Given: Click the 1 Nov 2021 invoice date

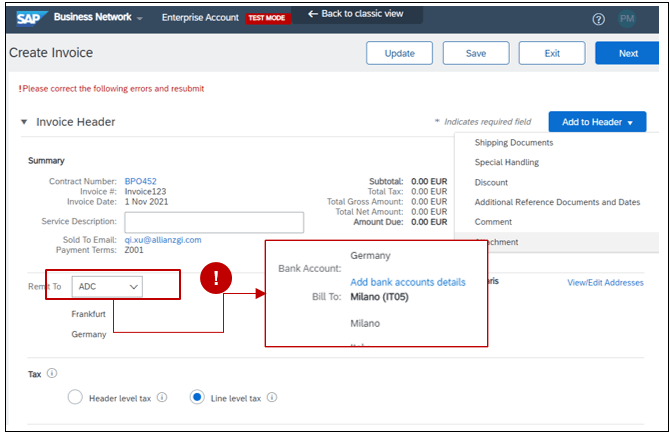Looking at the screenshot, I should pos(146,202).
